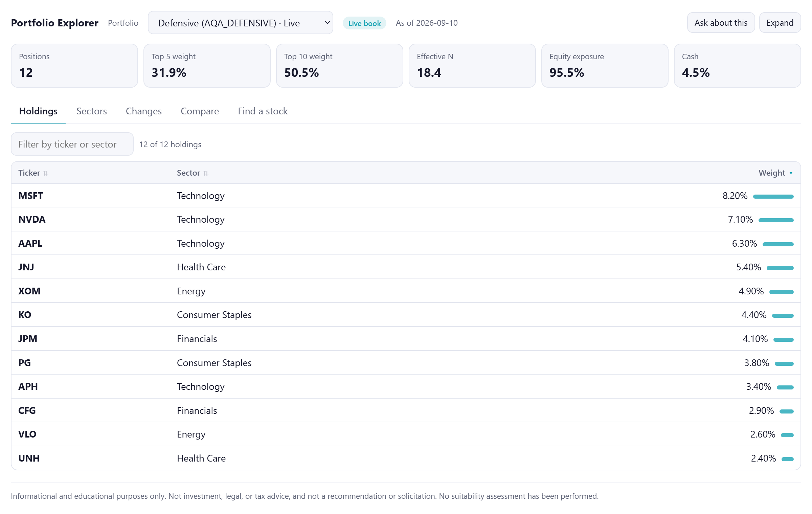The width and height of the screenshot is (812, 514).
Task: Click the Financials sector for JPM
Action: (197, 339)
